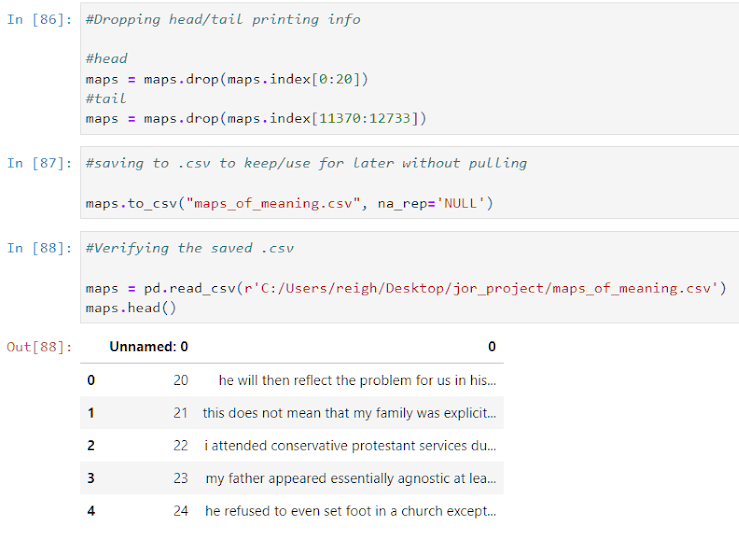Select the In [88] cell prompt

click(x=38, y=248)
